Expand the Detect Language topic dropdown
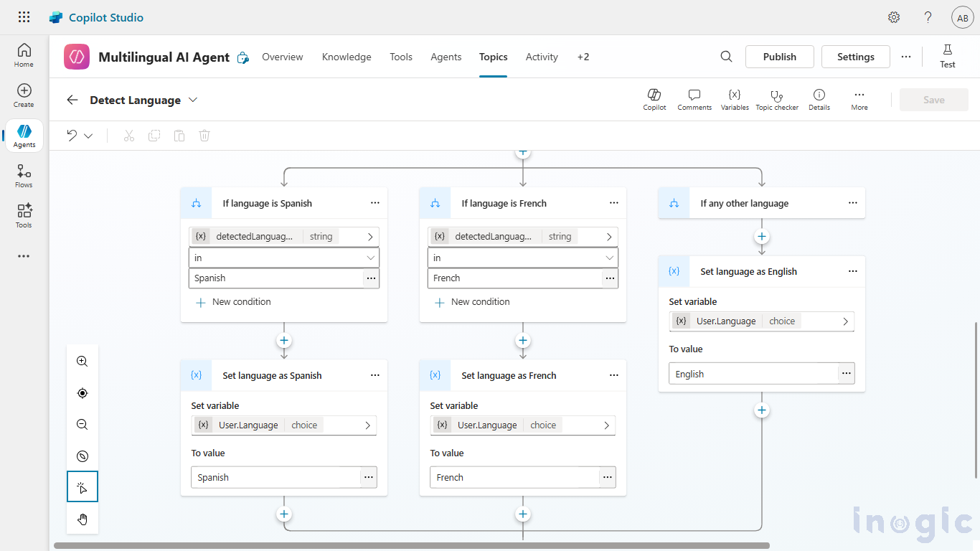980x551 pixels. (x=192, y=100)
